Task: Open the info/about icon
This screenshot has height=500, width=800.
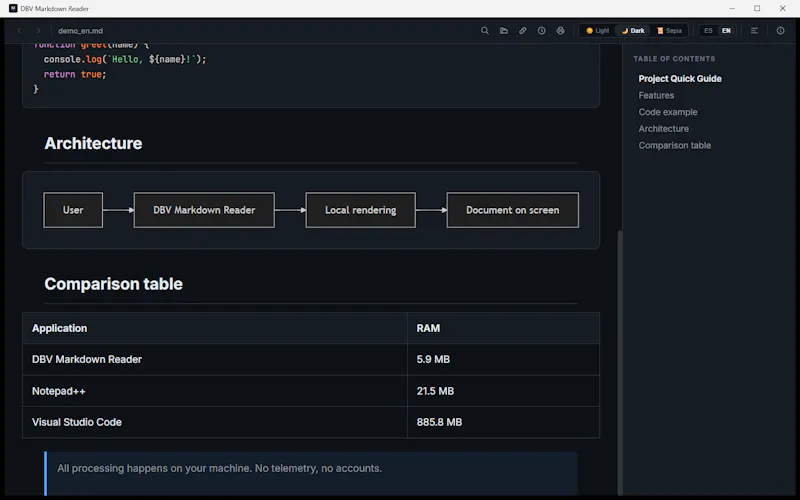Action: coord(780,31)
